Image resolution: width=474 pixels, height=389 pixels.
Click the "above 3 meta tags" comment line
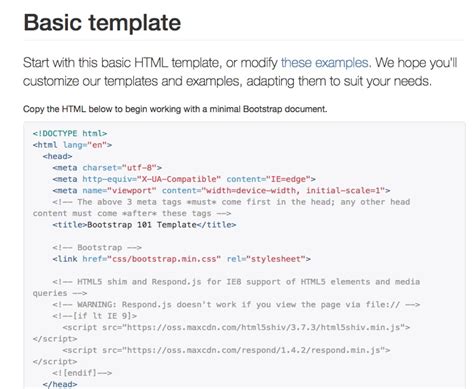(221, 208)
